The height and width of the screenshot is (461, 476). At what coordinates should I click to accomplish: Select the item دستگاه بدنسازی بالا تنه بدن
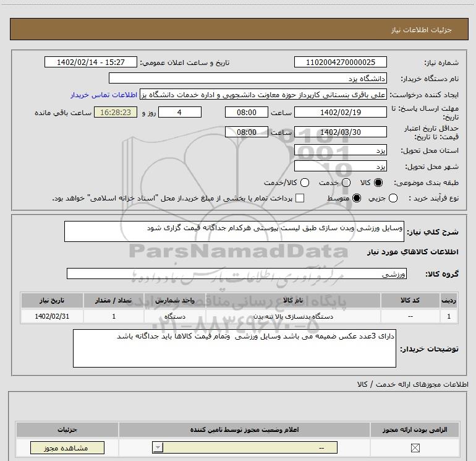click(x=293, y=317)
